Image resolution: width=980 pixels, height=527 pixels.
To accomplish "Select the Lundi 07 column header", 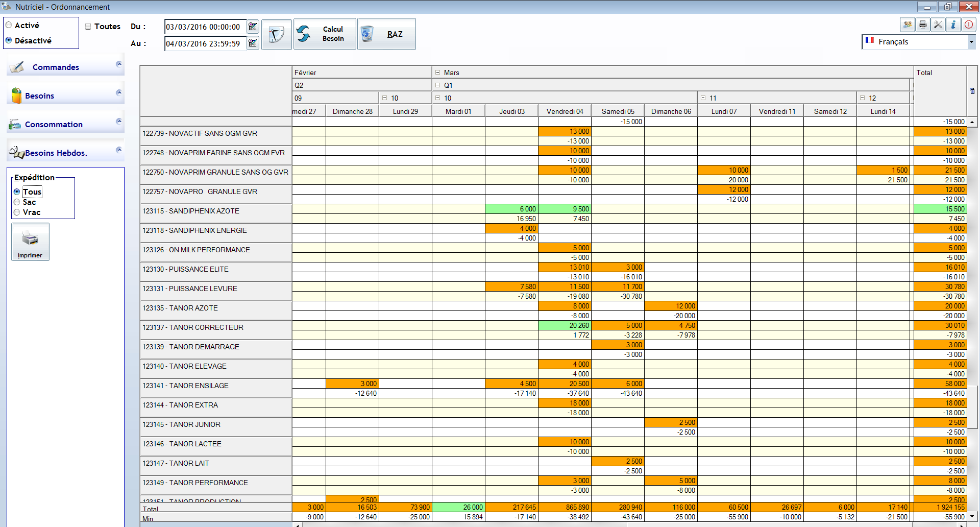I will (x=724, y=111).
